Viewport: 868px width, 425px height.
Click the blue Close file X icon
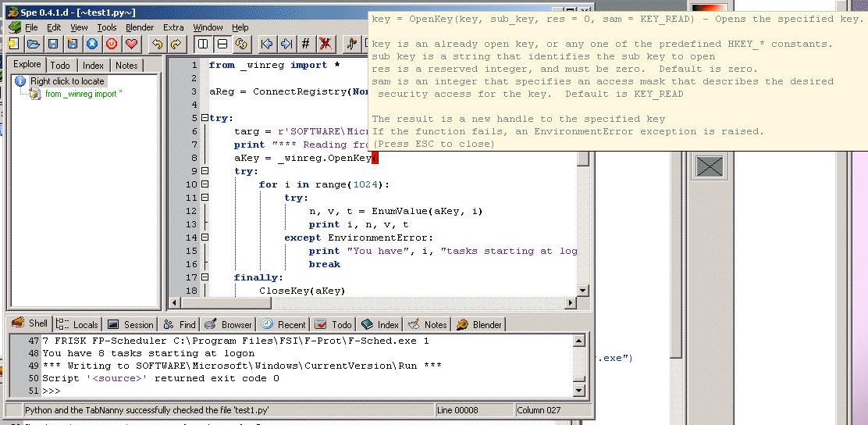click(x=92, y=43)
